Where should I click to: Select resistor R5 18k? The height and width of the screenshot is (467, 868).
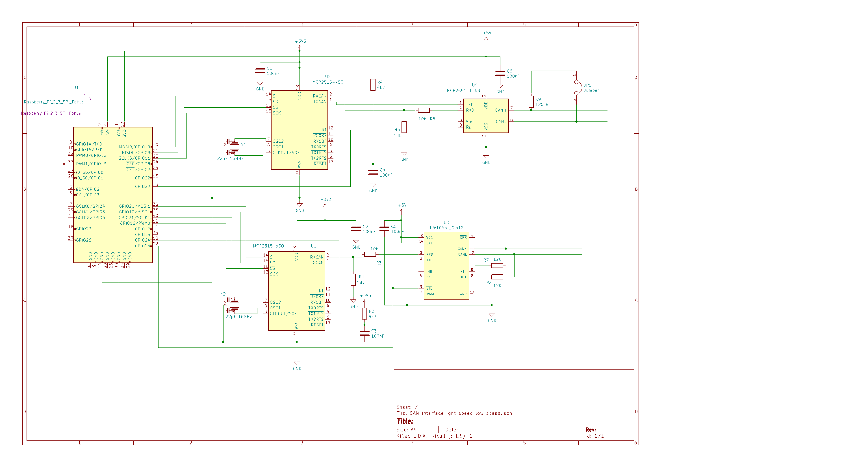[x=404, y=127]
